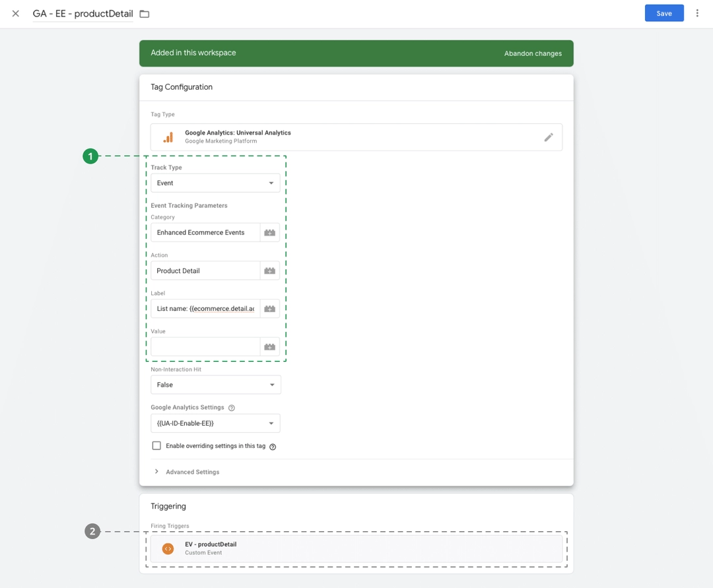Open the three-dot more options menu
This screenshot has height=588, width=713.
click(x=697, y=13)
